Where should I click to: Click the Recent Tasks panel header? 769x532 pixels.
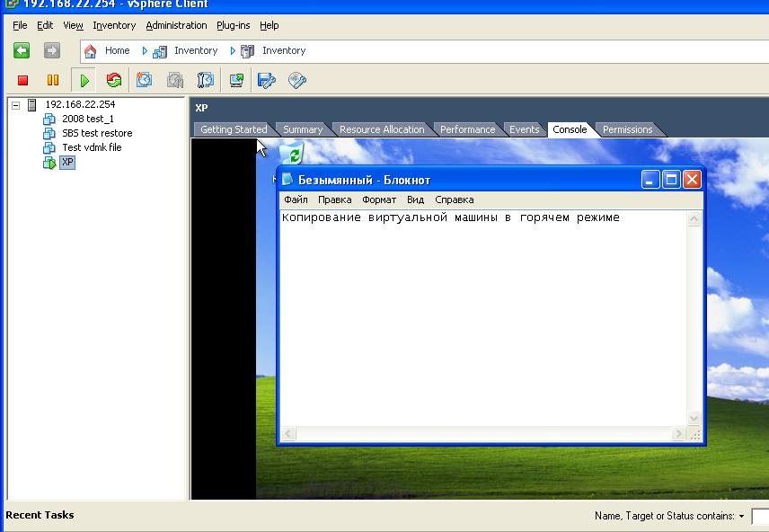(40, 515)
